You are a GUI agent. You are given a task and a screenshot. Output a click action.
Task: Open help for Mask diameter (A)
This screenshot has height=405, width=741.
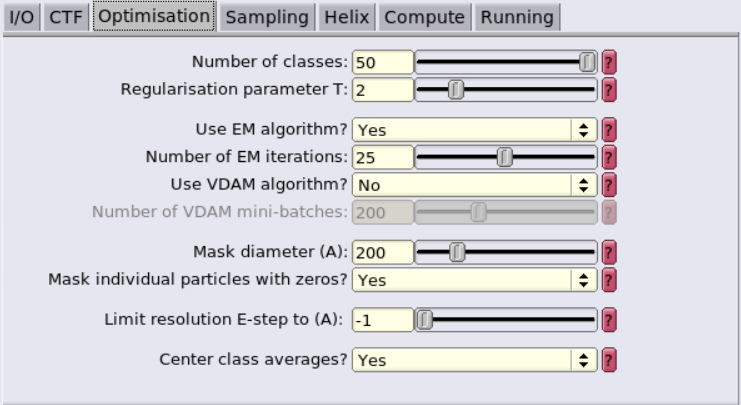(609, 252)
